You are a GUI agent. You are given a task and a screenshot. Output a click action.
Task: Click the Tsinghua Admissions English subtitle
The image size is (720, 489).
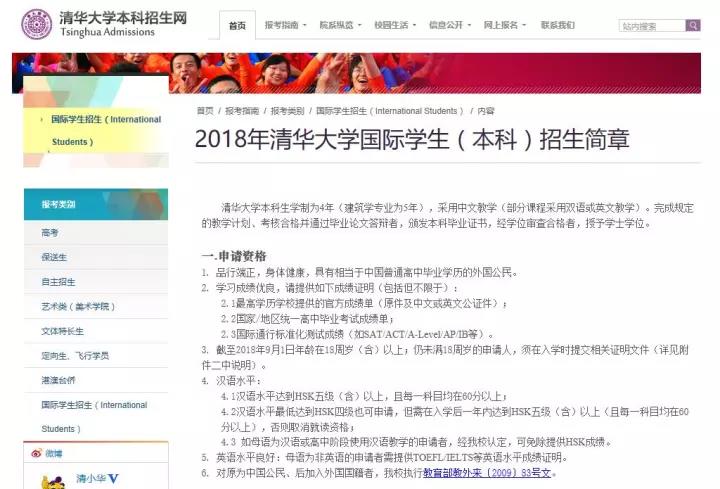coord(107,32)
